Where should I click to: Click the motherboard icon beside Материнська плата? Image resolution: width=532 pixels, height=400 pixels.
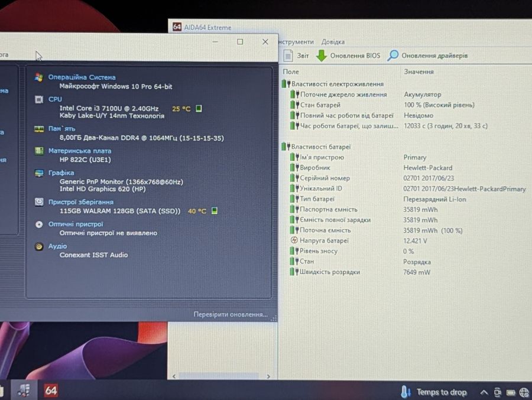coord(39,151)
